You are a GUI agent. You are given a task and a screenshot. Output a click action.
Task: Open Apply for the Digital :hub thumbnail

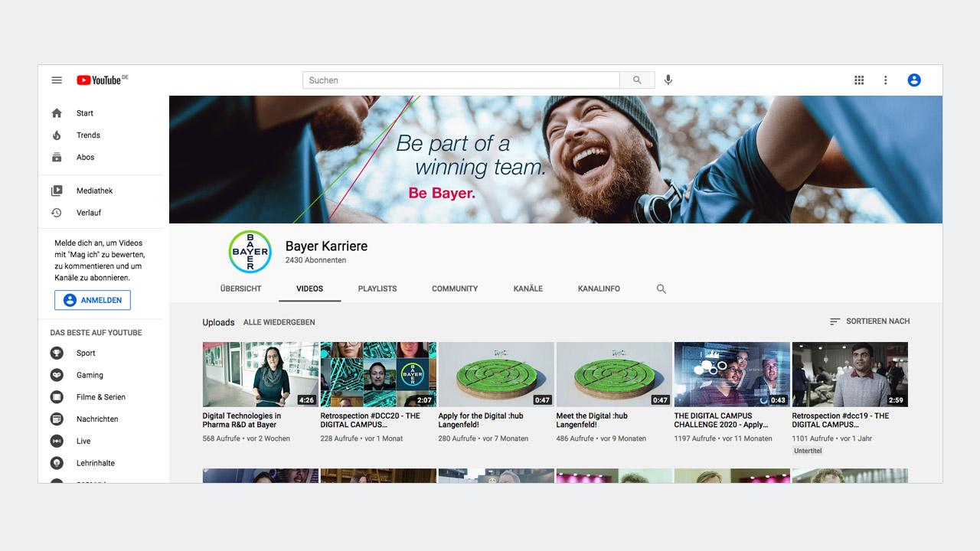496,374
